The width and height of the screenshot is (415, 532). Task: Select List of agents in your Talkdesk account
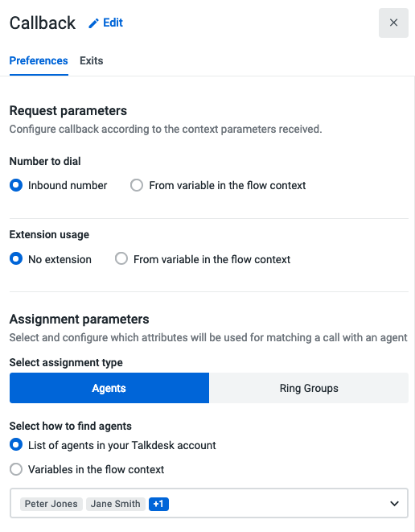tap(16, 445)
